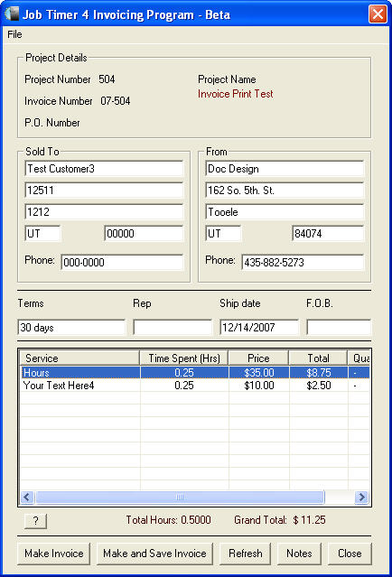The width and height of the screenshot is (392, 577).
Task: Click the right scroll arrow of the services list
Action: pos(361,498)
